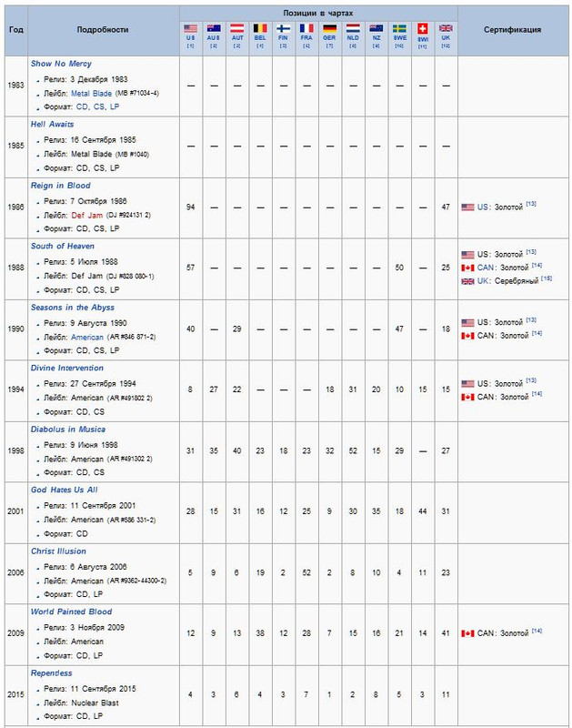Click the Switzerland flag icon in header
Viewport: 572px width, 728px height.
[423, 29]
